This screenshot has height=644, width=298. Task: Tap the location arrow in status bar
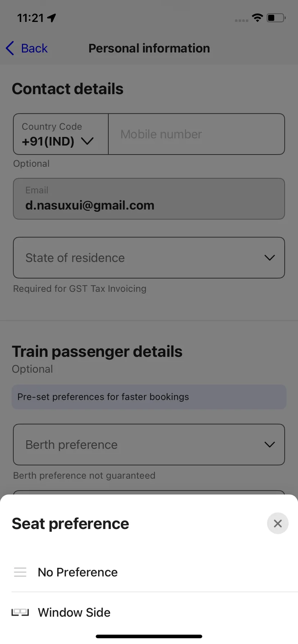[52, 18]
